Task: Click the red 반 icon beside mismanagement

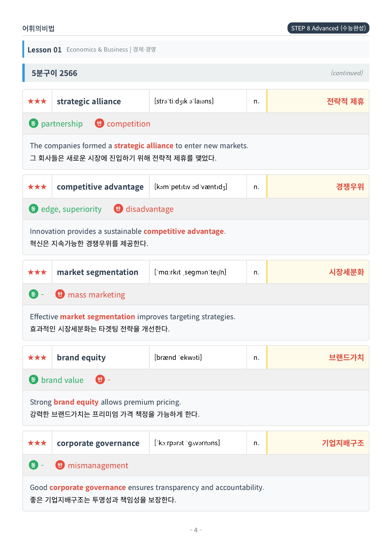Action: 60,465
